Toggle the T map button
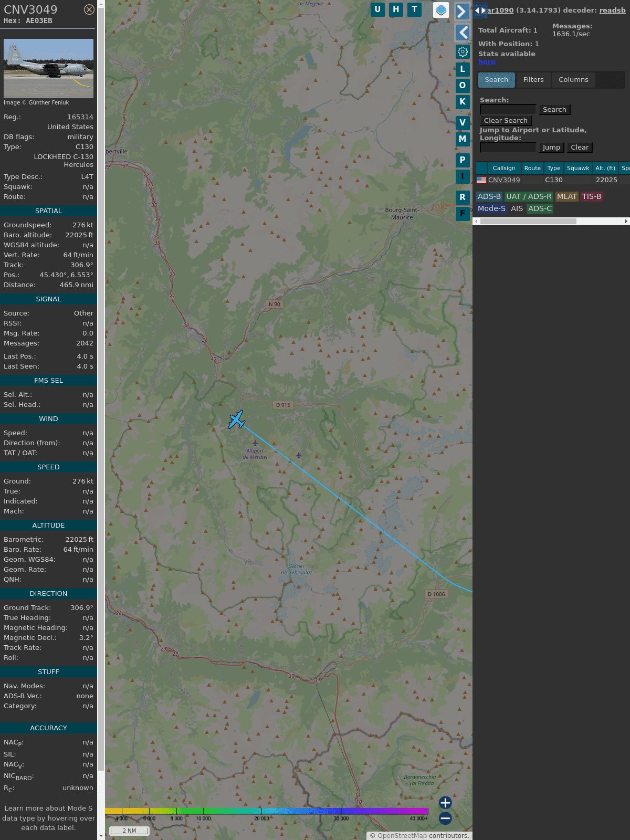 415,9
